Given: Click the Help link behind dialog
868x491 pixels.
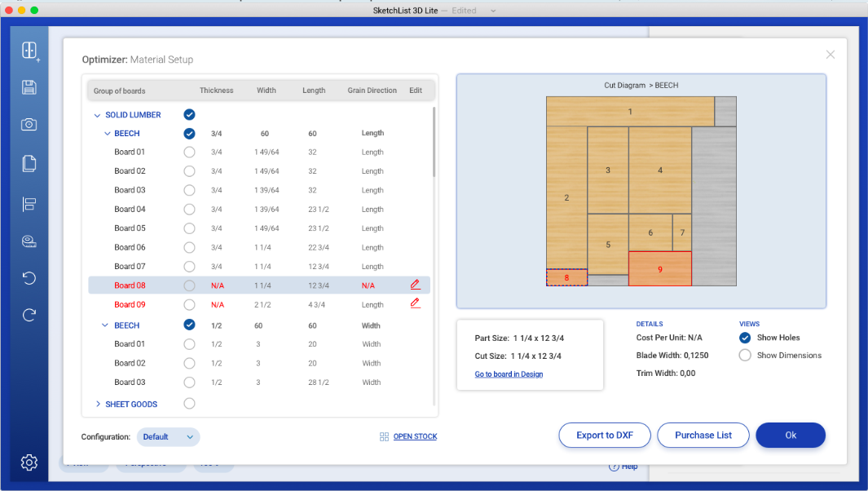Looking at the screenshot, I should click(x=623, y=467).
